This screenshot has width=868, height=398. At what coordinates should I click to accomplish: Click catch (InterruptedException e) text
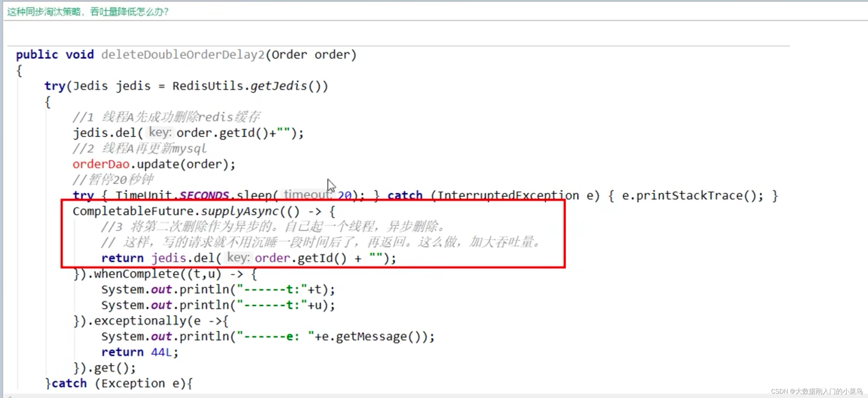pyautogui.click(x=493, y=196)
